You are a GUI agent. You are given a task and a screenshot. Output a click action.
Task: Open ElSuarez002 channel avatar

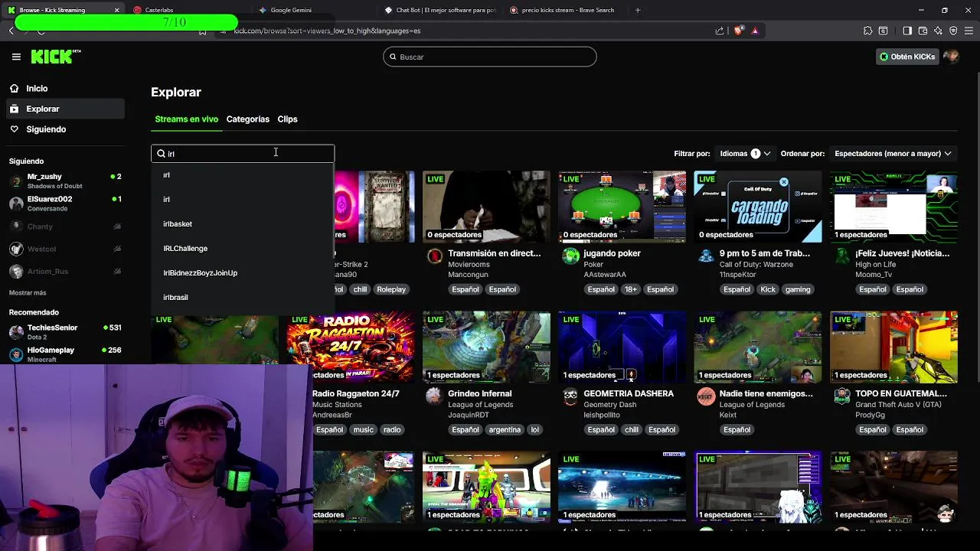pyautogui.click(x=16, y=204)
